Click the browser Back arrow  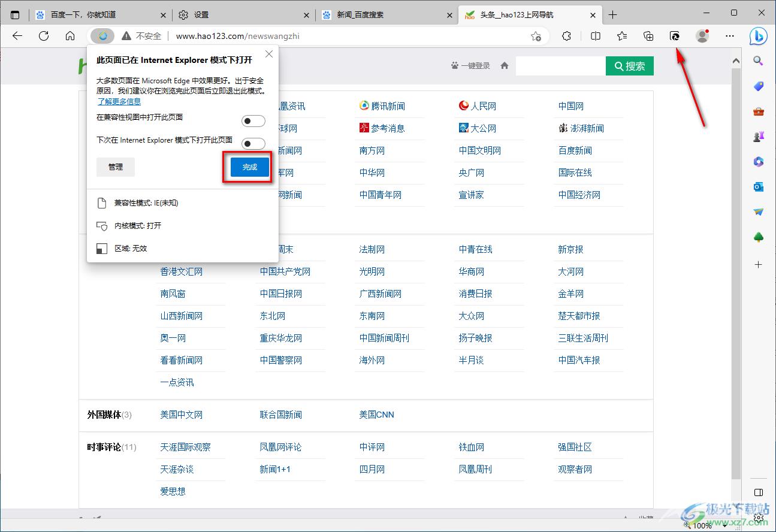click(x=17, y=36)
